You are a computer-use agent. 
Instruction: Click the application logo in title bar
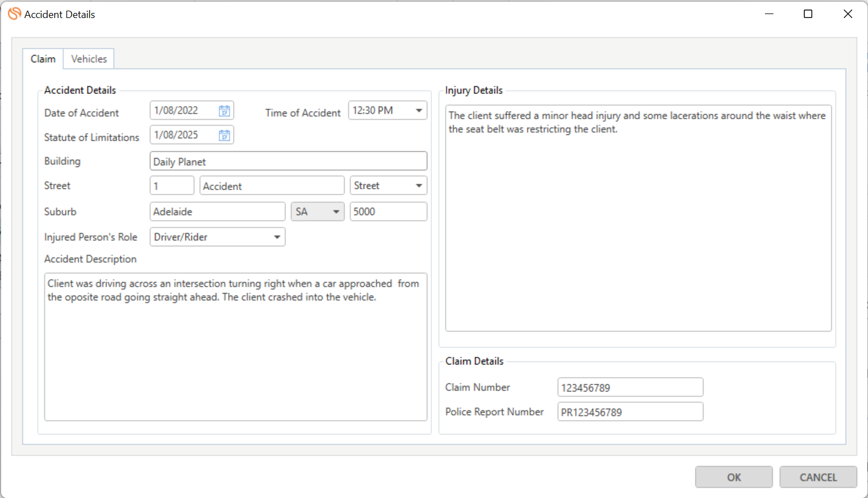pyautogui.click(x=14, y=14)
